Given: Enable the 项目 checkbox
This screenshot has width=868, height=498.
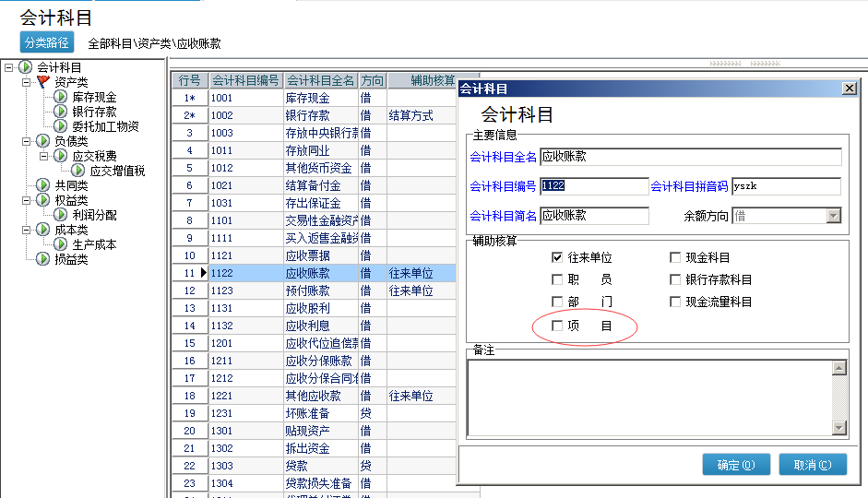Looking at the screenshot, I should [557, 326].
